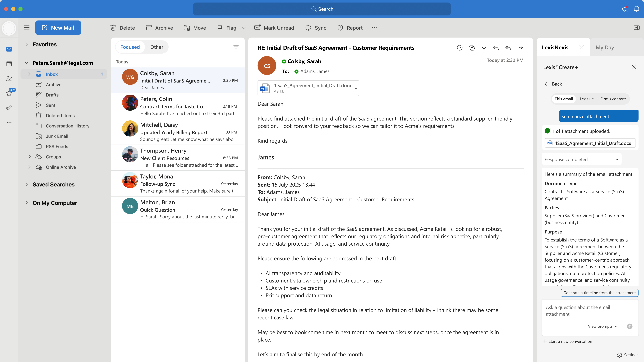Open the Mail view in sidebar
Viewport: 644px width, 362px height.
(x=9, y=49)
